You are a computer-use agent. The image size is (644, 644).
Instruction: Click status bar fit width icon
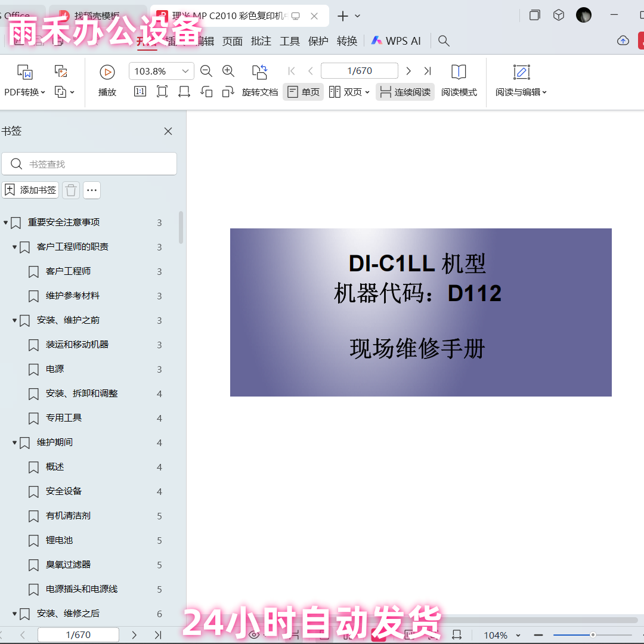click(457, 635)
